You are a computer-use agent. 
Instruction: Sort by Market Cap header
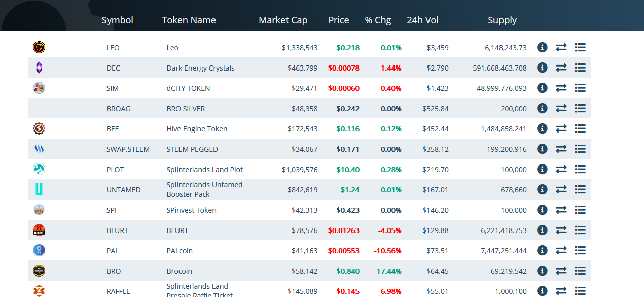(x=283, y=20)
